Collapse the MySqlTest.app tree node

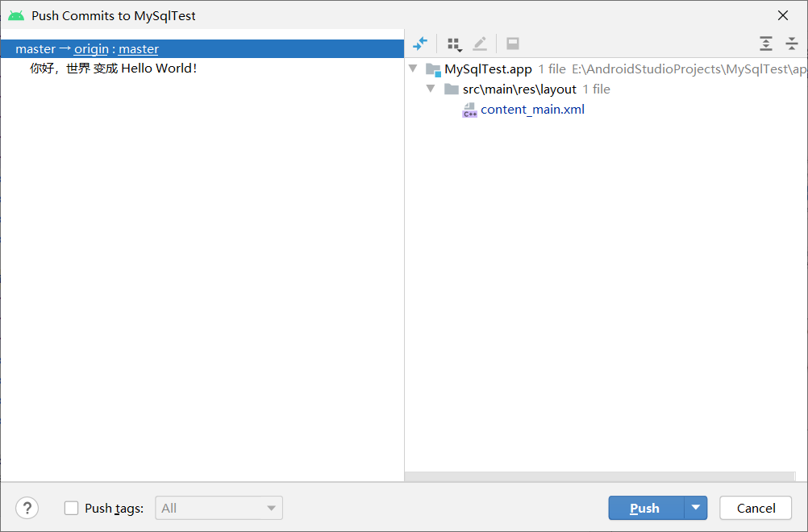click(413, 69)
